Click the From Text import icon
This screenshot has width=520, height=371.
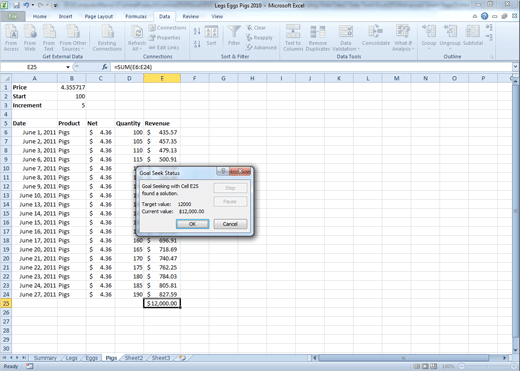(x=49, y=38)
